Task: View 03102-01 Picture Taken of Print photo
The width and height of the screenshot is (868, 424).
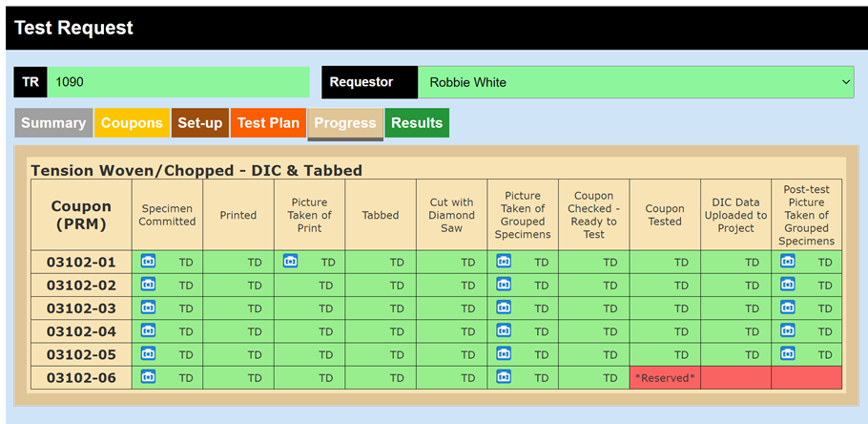Action: point(291,261)
